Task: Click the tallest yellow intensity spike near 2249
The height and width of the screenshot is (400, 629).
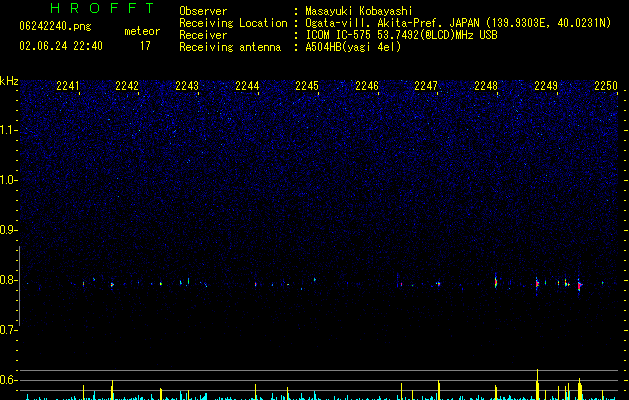Action: point(538,384)
